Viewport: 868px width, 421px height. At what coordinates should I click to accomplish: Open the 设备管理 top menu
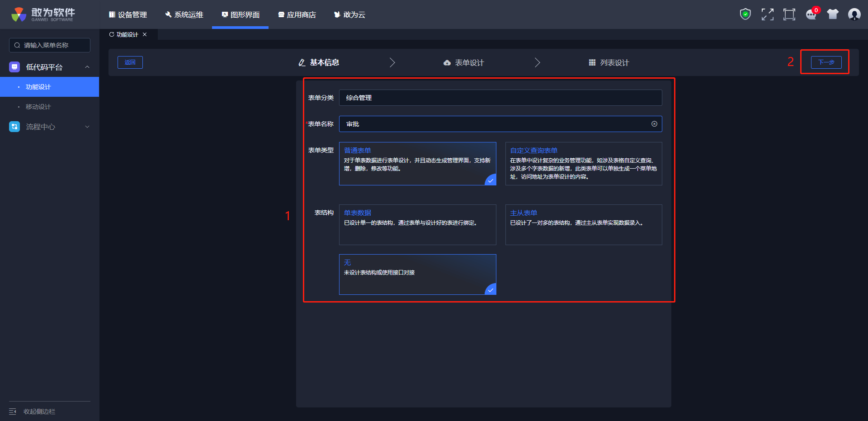click(x=128, y=15)
